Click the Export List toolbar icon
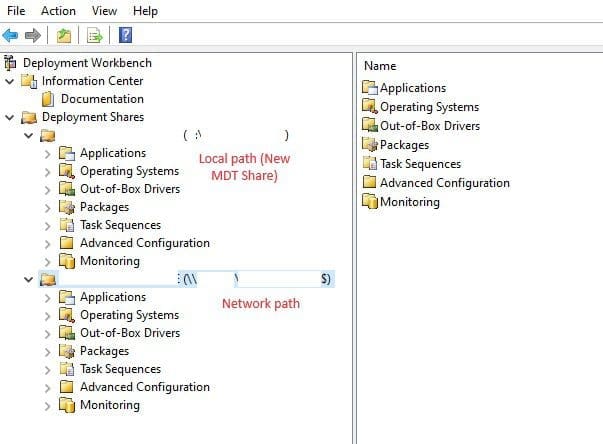 click(95, 36)
